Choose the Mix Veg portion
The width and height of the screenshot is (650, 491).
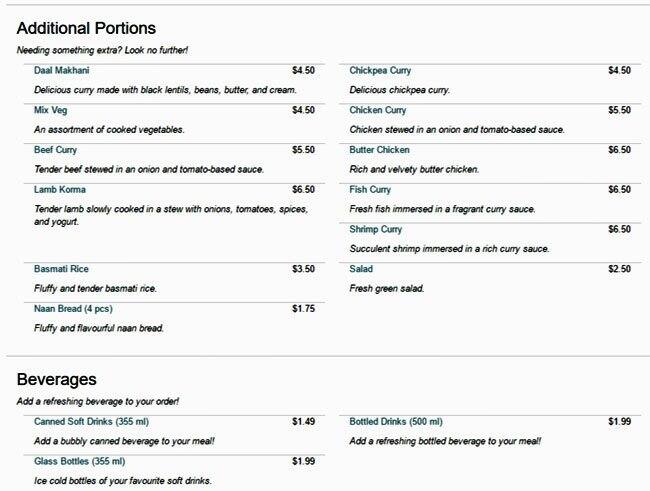pos(51,111)
